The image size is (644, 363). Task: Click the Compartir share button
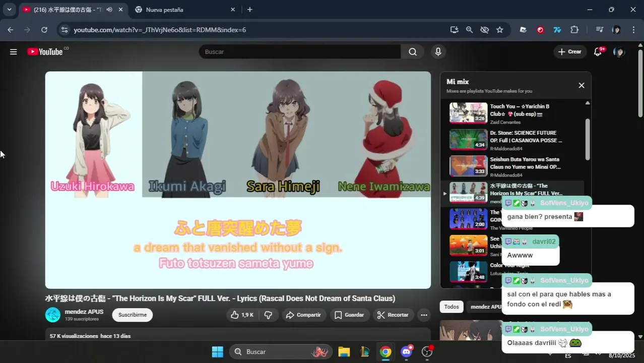point(303,315)
